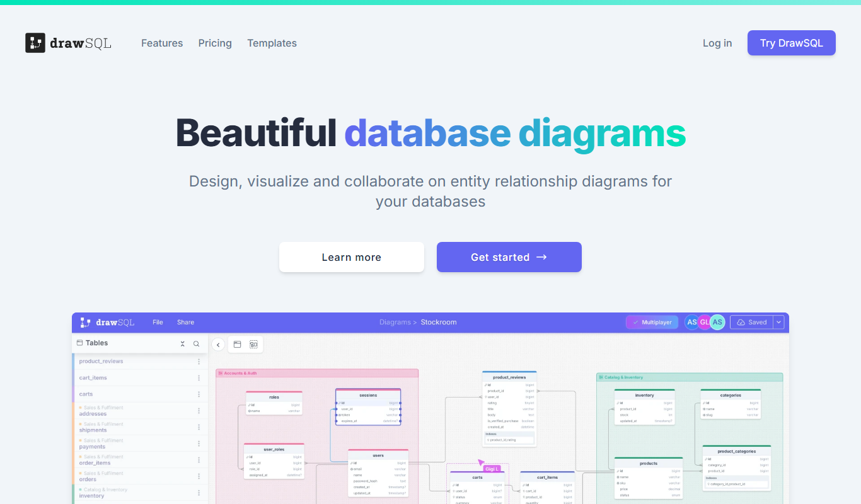861x504 pixels.
Task: Select order_items in the Tables list
Action: pyautogui.click(x=95, y=463)
